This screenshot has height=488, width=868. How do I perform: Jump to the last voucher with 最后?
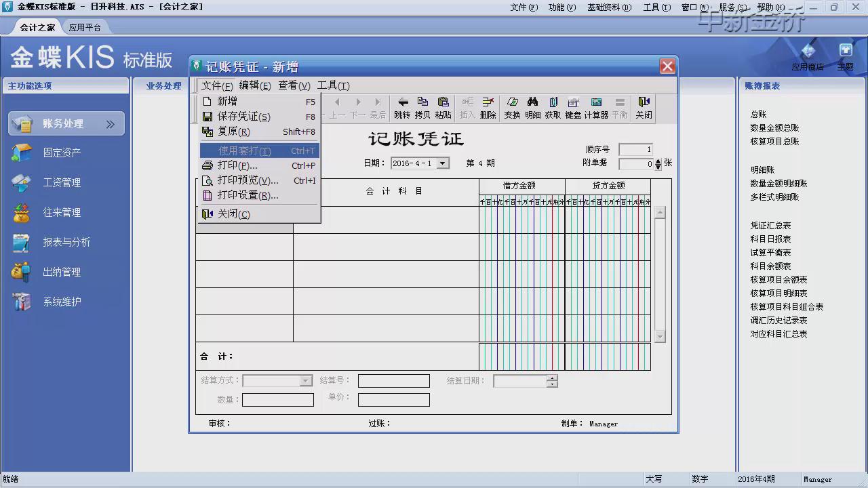coord(378,108)
